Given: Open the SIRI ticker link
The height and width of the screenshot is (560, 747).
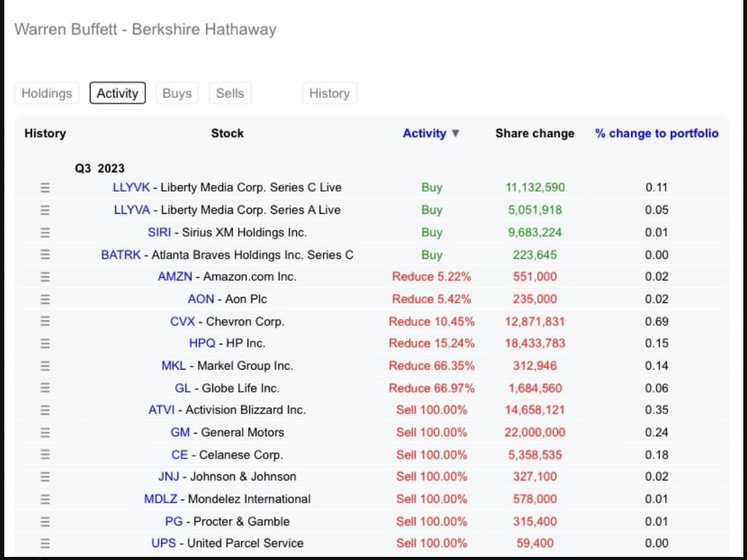Looking at the screenshot, I should click(x=159, y=232).
